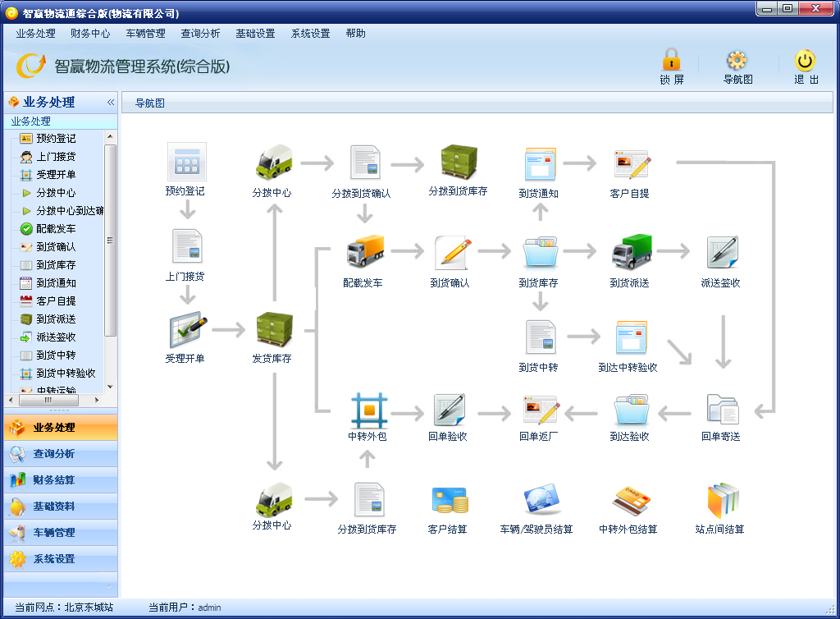Click the 退出 exit power icon
This screenshot has height=619, width=840.
805,61
